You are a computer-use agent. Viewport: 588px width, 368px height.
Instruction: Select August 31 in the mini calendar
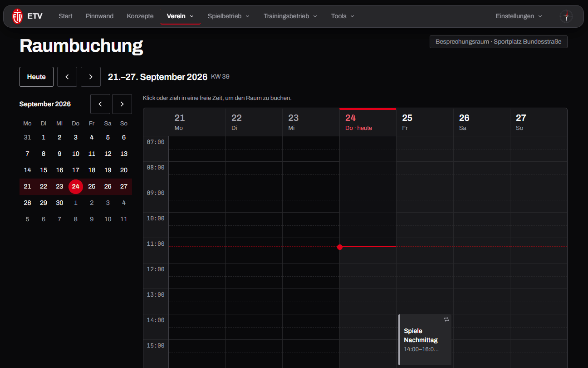pos(27,138)
